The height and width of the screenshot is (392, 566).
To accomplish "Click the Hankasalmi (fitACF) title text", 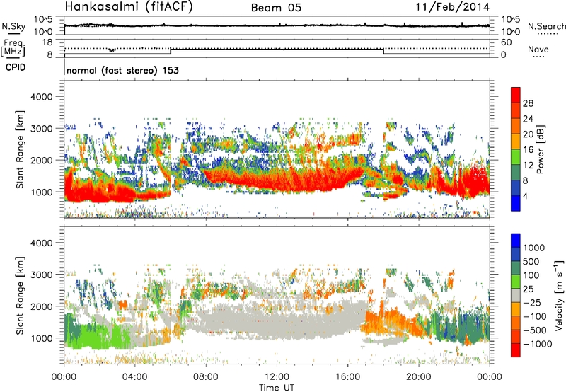I will (129, 6).
